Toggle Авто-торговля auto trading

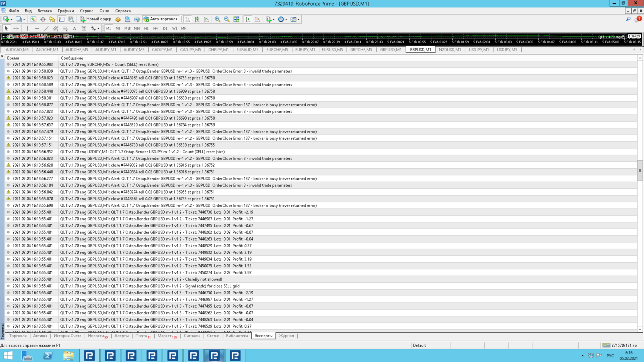click(161, 19)
